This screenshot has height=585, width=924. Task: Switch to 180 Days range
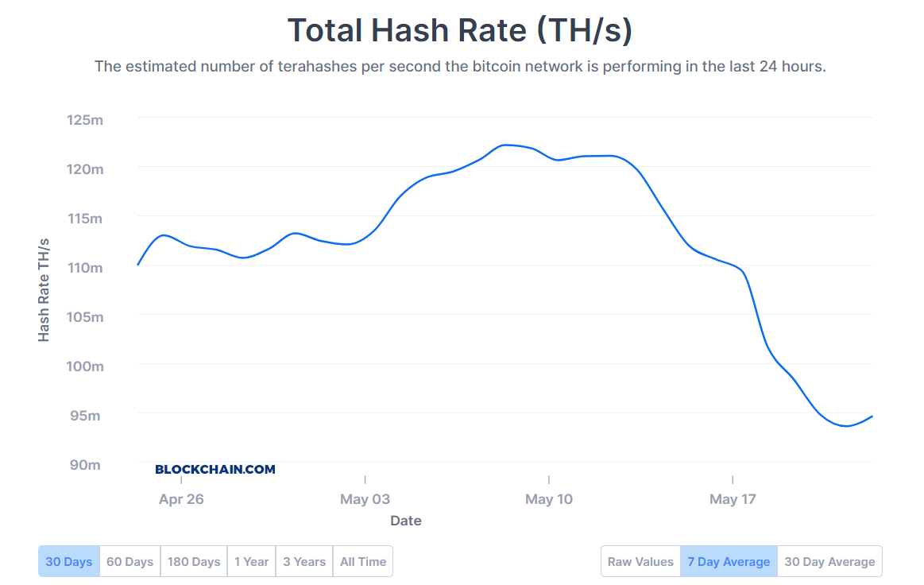[x=194, y=561]
